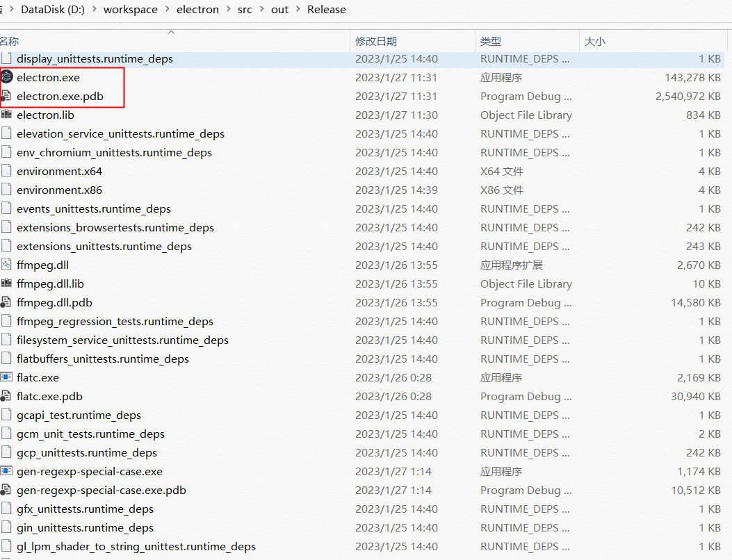The height and width of the screenshot is (560, 732).
Task: Select the gin_unittests.runtime_deps file name
Action: (85, 527)
